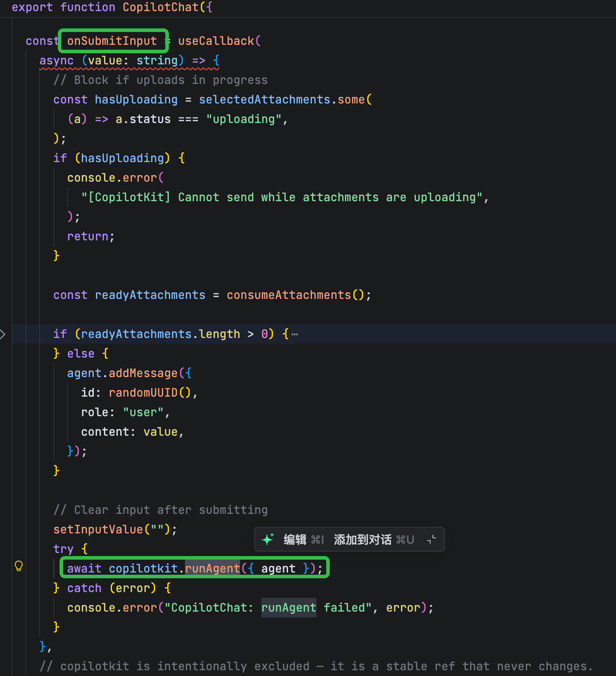This screenshot has width=616, height=676.
Task: Click the Cannot send while attachments string
Action: coord(282,197)
